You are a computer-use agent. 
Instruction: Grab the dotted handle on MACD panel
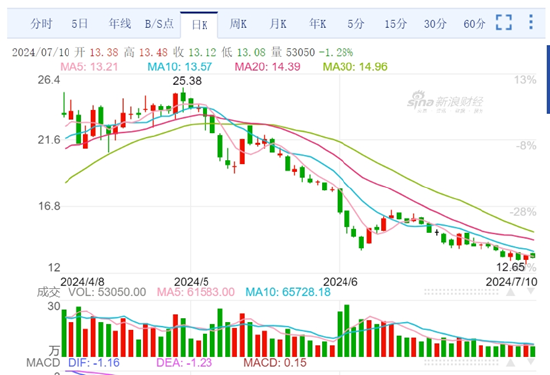(x=461, y=362)
